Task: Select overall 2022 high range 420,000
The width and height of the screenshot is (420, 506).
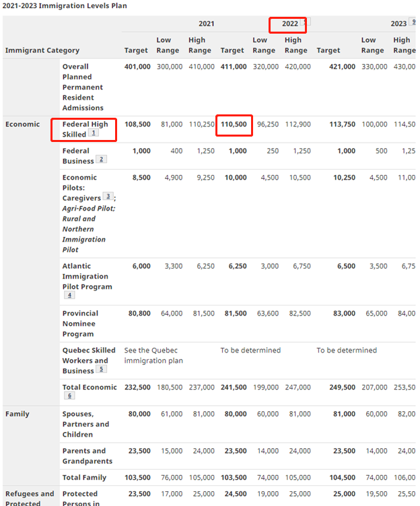Action: pos(297,67)
